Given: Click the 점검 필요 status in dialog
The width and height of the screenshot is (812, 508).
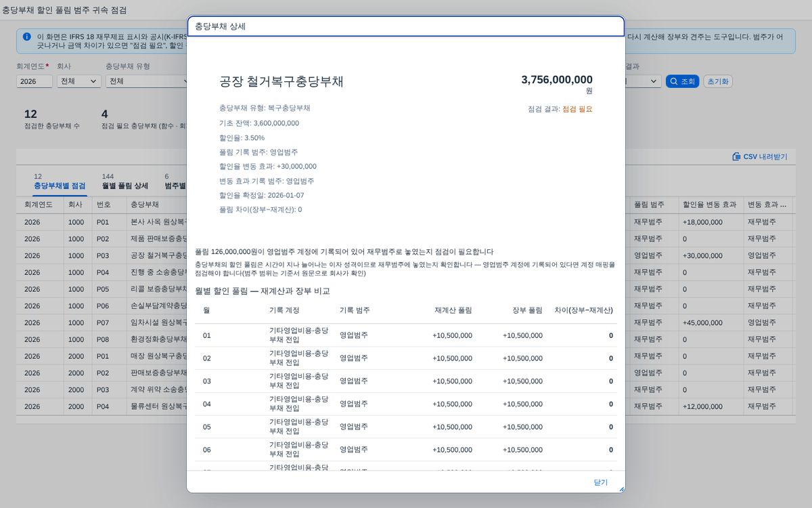Looking at the screenshot, I should [x=577, y=109].
